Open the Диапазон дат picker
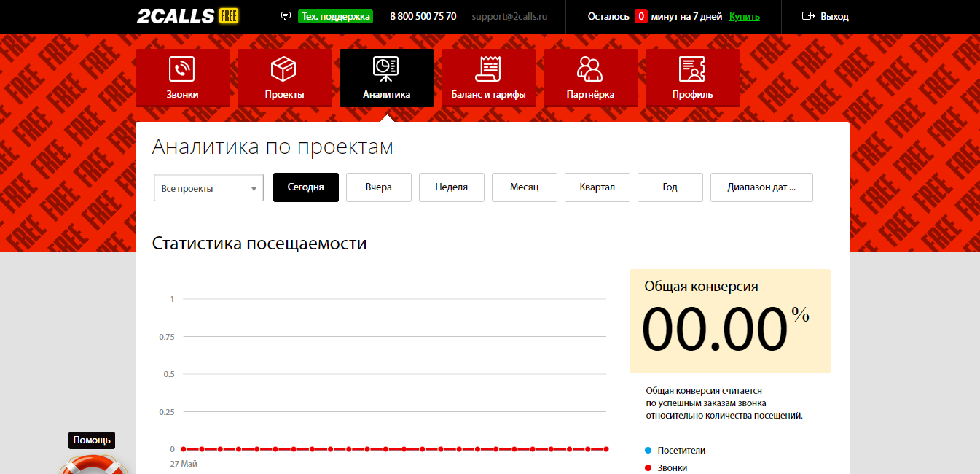Viewport: 980px width, 474px height. click(761, 187)
